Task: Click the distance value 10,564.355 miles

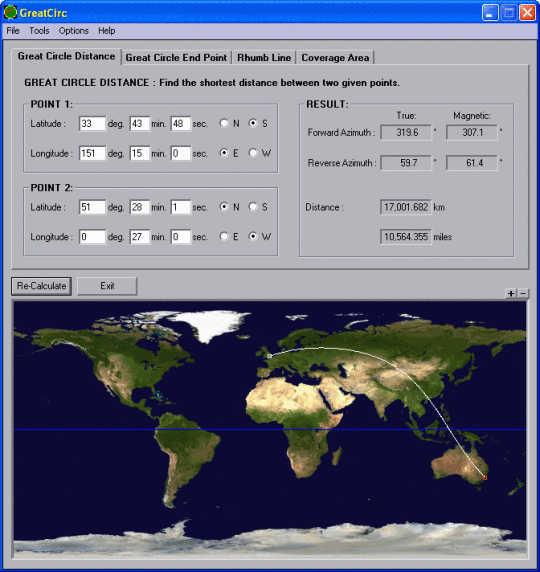Action: (x=406, y=237)
